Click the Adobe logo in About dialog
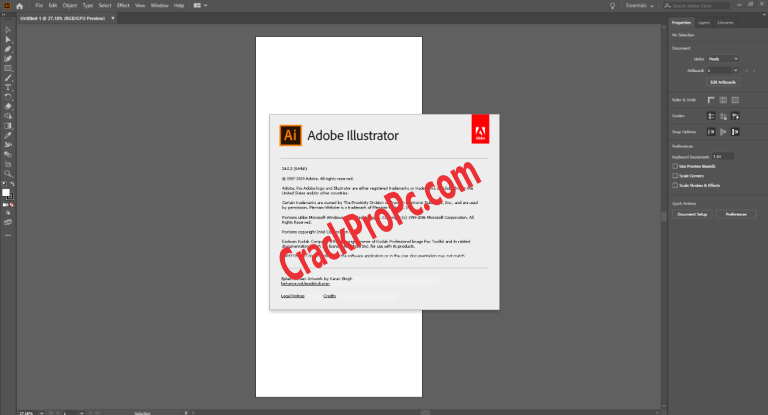Screen dimensions: 768x415 click(480, 129)
